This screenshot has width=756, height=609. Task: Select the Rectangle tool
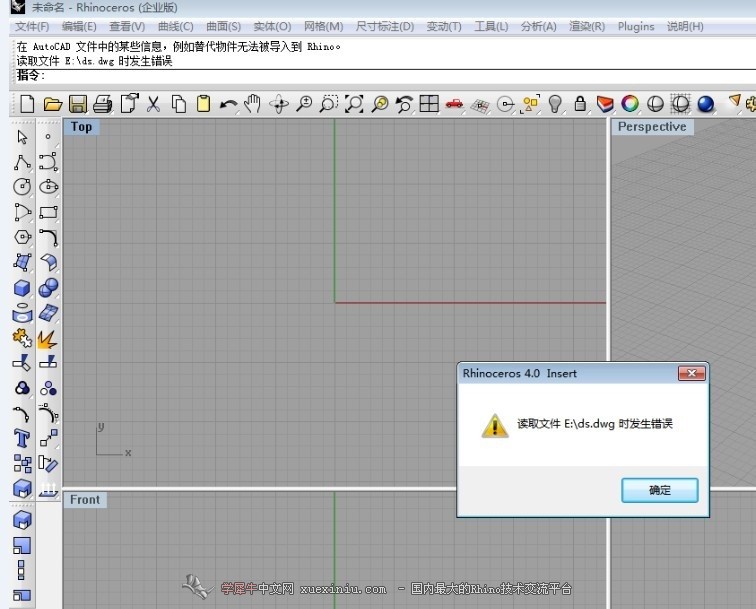48,212
